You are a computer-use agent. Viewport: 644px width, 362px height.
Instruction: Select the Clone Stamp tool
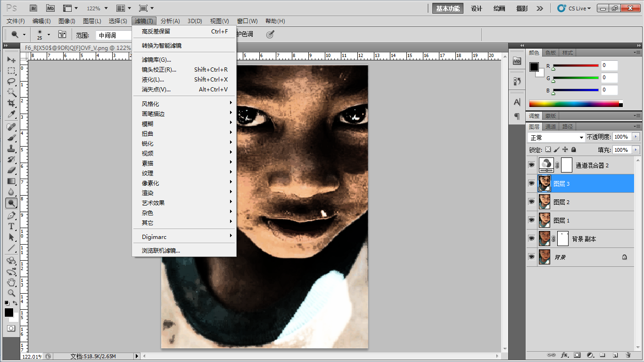[x=11, y=148]
